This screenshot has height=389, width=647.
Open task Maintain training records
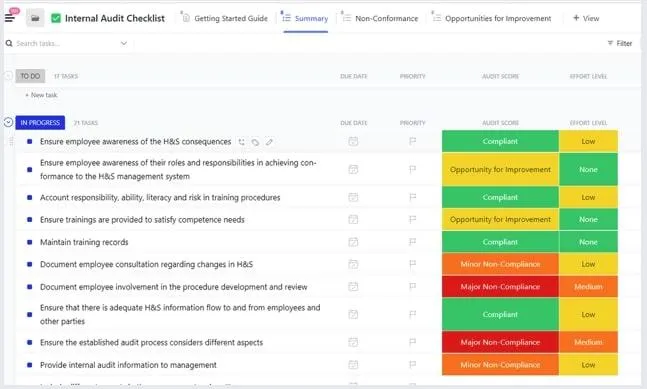[x=84, y=242]
